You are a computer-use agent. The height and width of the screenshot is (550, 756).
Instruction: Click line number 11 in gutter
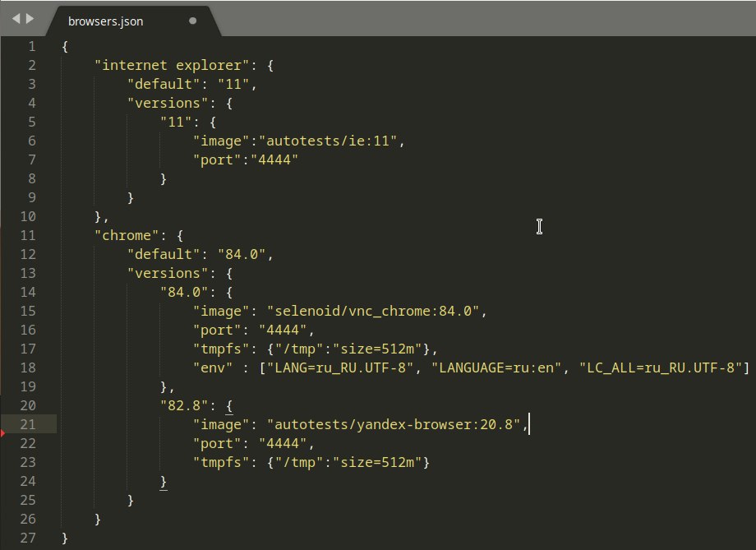(28, 235)
